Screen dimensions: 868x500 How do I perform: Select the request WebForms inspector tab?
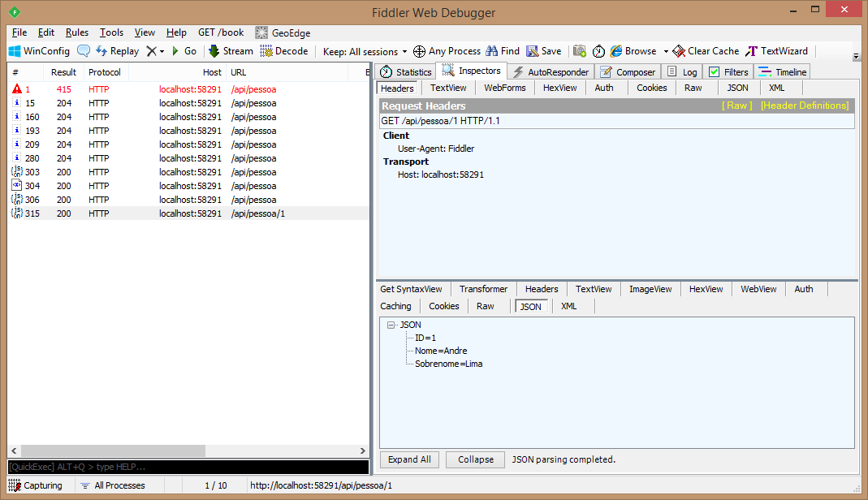pos(505,88)
